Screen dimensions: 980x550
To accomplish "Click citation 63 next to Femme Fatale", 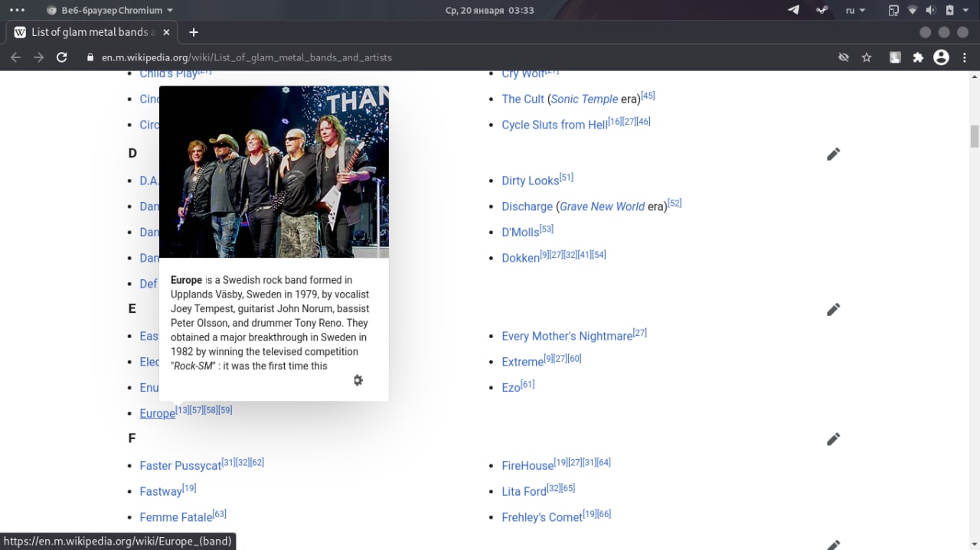I will pos(219,514).
